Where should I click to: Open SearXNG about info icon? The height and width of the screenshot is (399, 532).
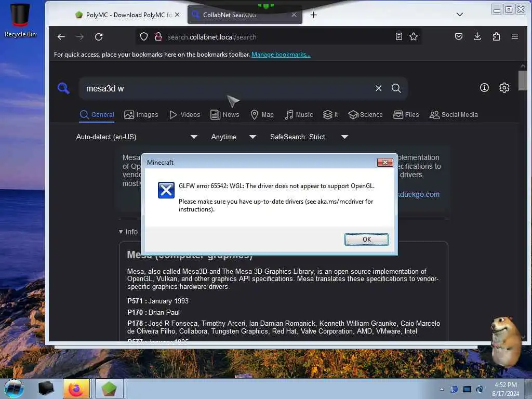tap(484, 87)
